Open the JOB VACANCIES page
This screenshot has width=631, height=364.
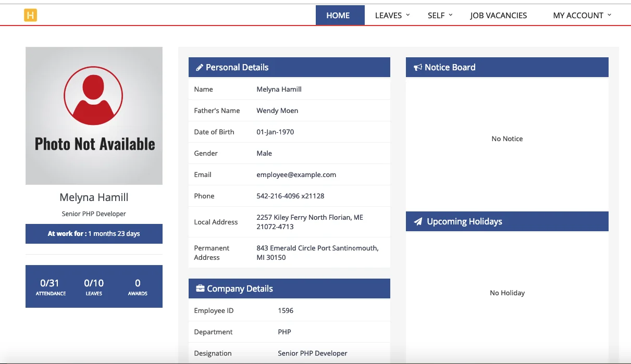pos(498,15)
